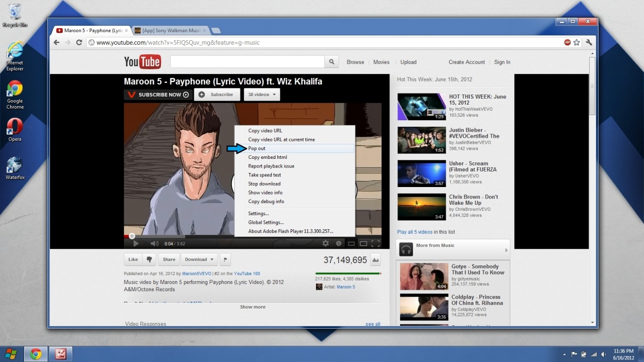Expand the More from Music chevron
This screenshot has width=644, height=362.
506,250
